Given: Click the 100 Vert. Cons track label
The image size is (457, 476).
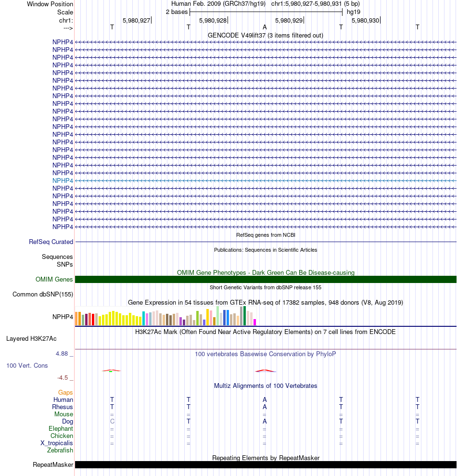Looking at the screenshot, I should (27, 366).
